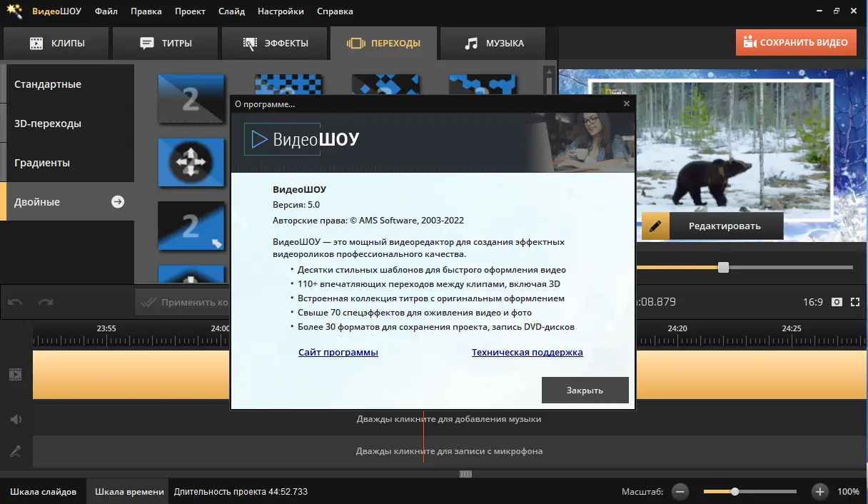Switch to the ТИТРЫ tab
Image resolution: width=868 pixels, height=504 pixels.
(x=166, y=43)
